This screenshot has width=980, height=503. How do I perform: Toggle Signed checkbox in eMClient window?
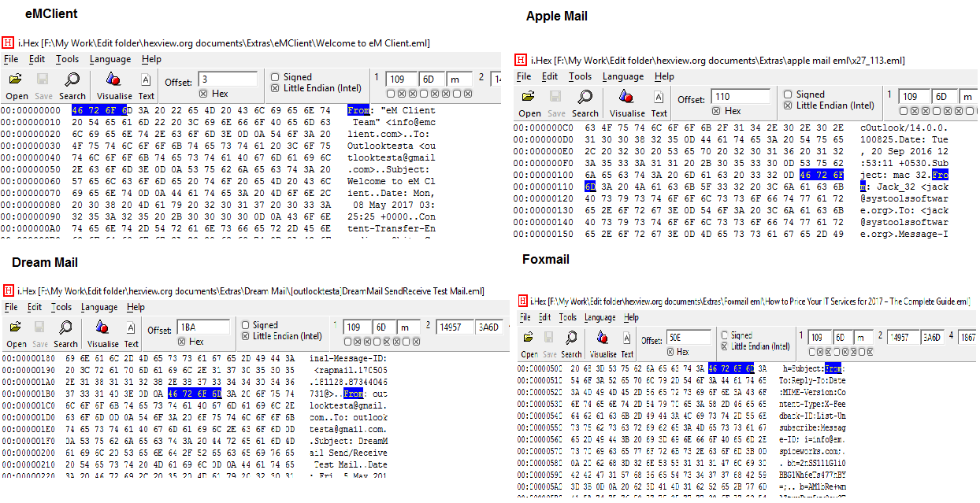point(275,77)
